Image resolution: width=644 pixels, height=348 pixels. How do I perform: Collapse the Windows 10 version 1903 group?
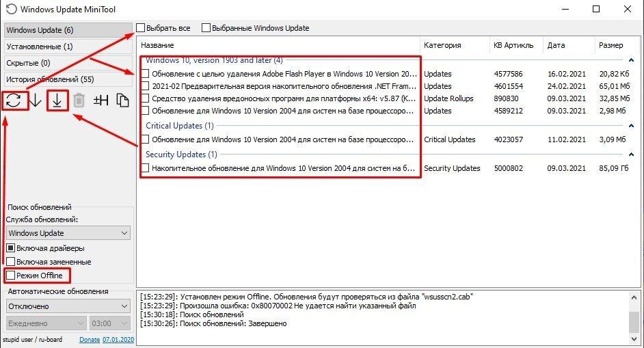(631, 60)
